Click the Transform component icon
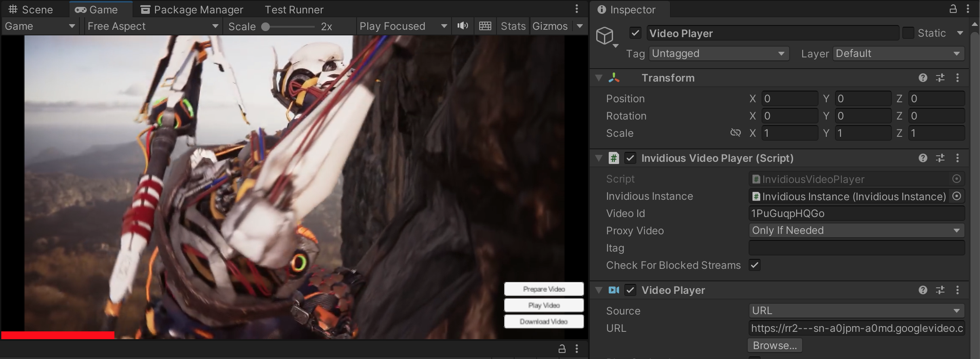980x359 pixels. 614,78
